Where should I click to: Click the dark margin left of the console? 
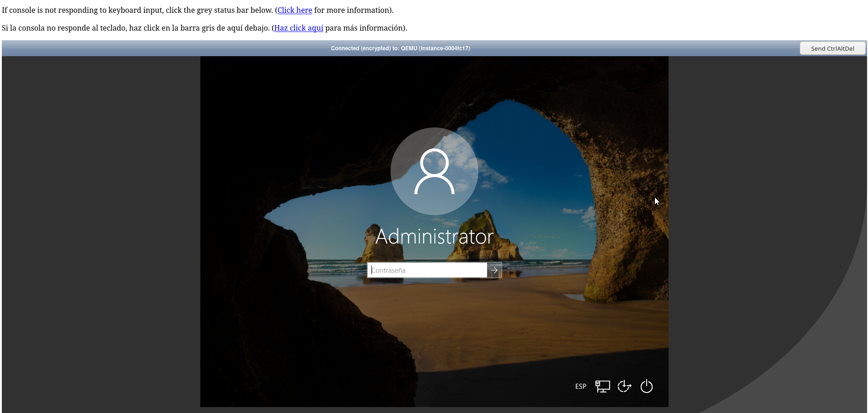click(x=101, y=228)
